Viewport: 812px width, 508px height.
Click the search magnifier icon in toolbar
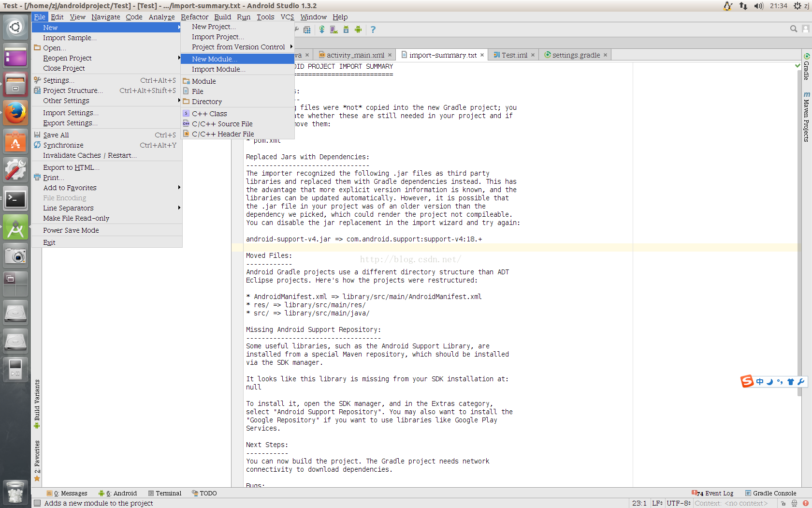tap(794, 29)
